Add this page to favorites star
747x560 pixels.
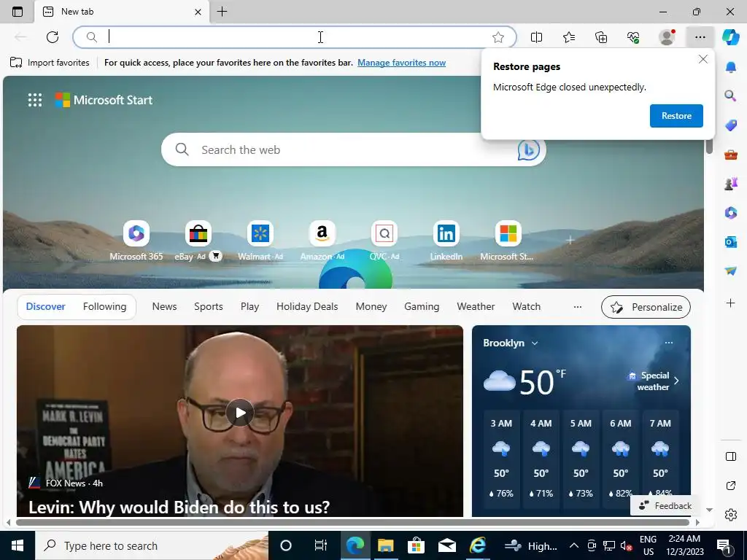point(498,37)
